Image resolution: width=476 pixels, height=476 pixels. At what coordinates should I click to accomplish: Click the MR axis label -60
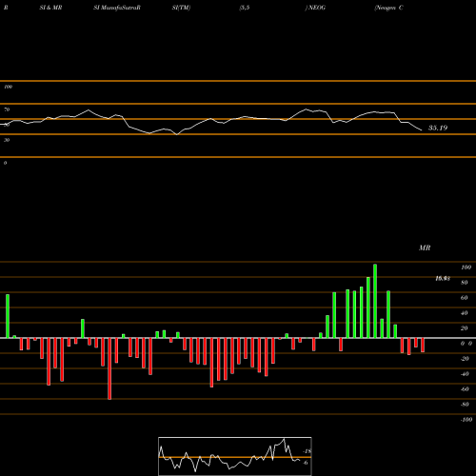click(465, 389)
